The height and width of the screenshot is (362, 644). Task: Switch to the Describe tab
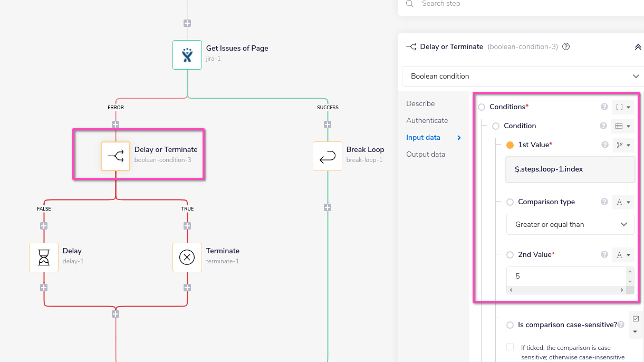420,103
